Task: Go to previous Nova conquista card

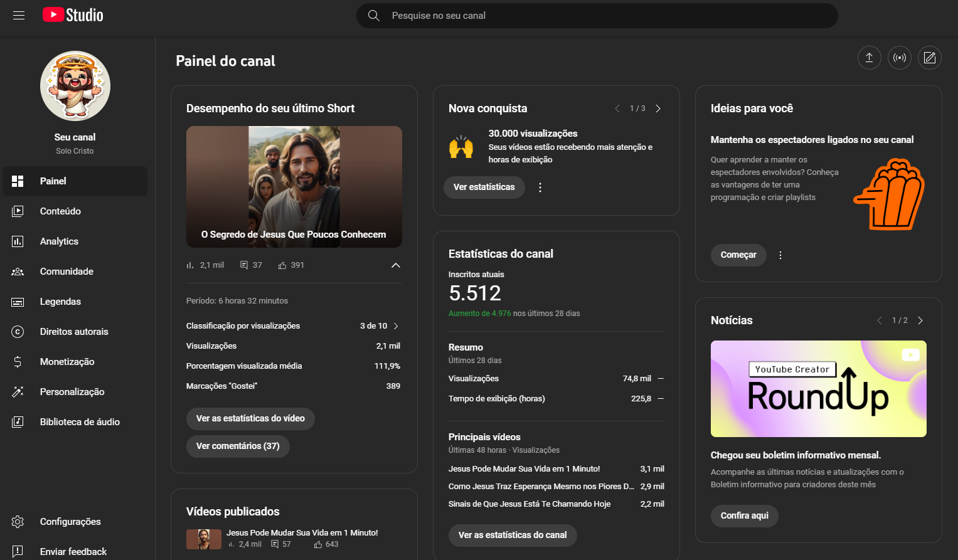Action: click(617, 108)
